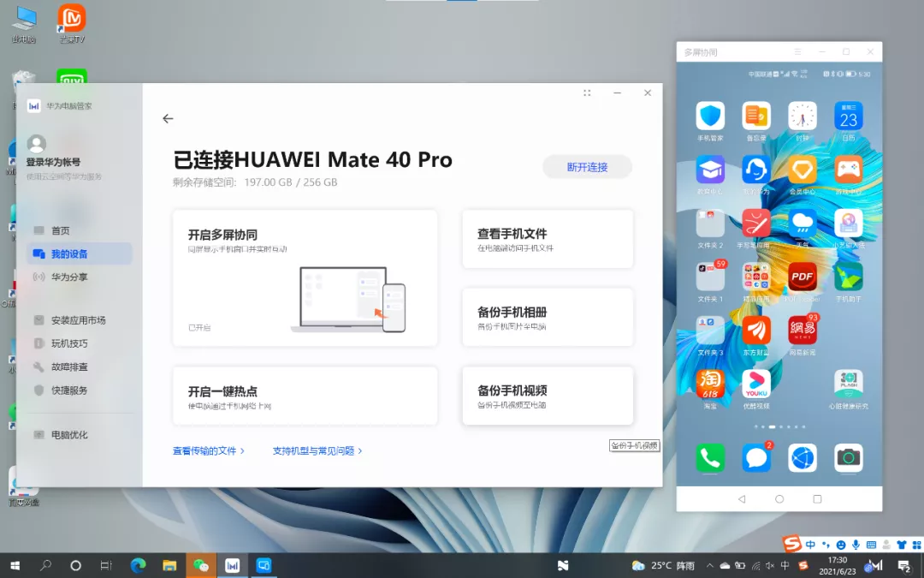
Task: Open WeChat from the taskbar
Action: [201, 566]
